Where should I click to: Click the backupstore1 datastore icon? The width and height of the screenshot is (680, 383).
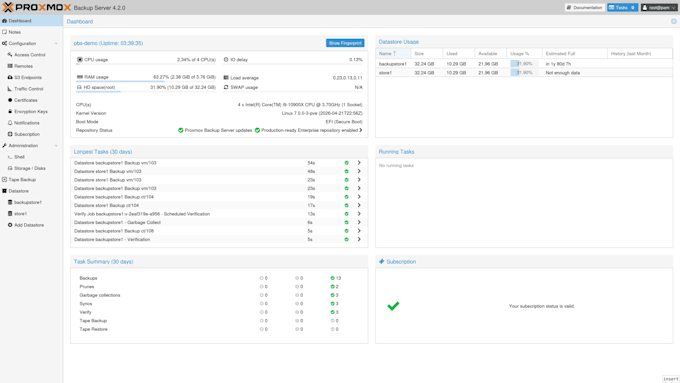pos(10,202)
